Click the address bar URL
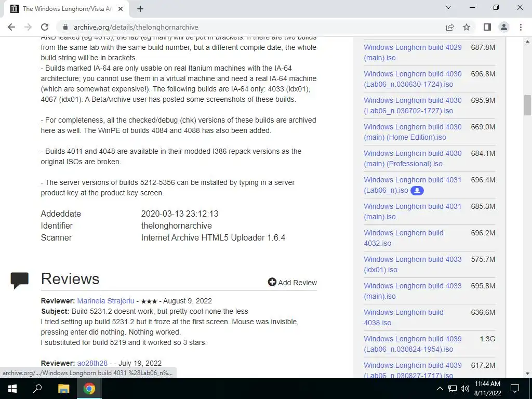This screenshot has height=399, width=532. (136, 27)
